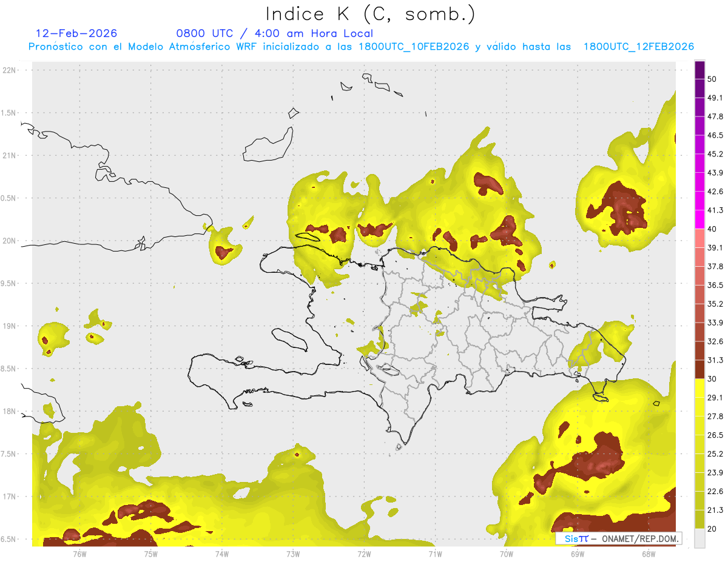Click the colorbar value '22.6'
Viewport: 728px width, 562px height.
715,492
